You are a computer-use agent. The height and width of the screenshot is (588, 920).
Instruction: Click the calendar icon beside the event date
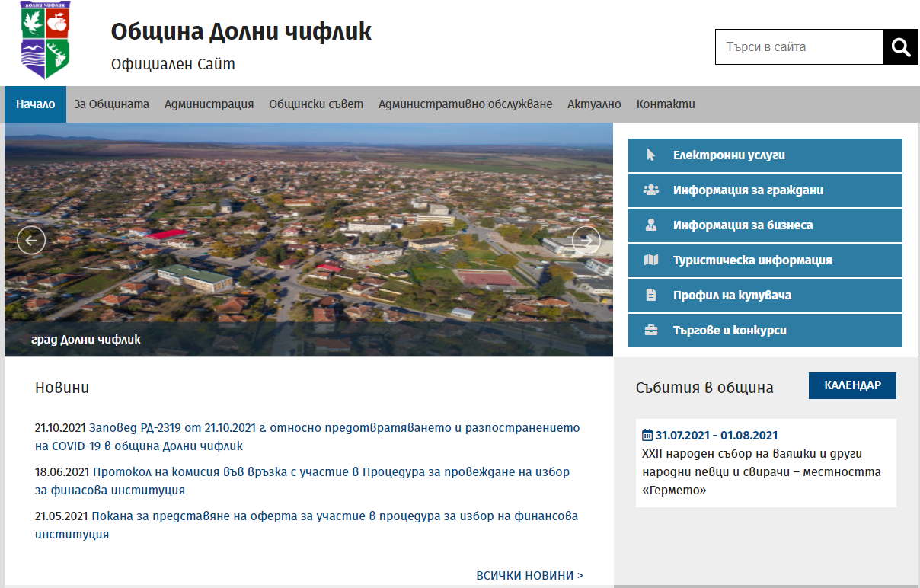pos(647,435)
